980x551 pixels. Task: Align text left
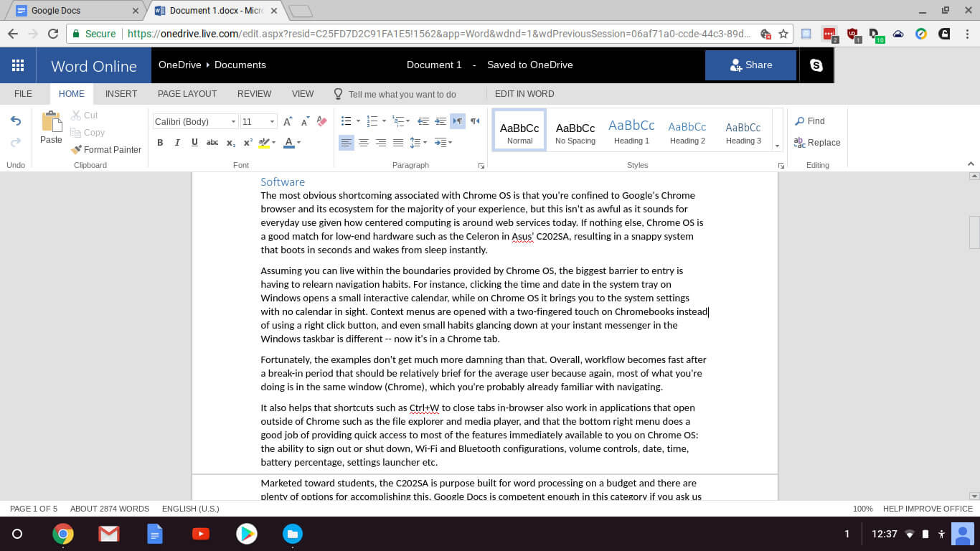point(347,143)
